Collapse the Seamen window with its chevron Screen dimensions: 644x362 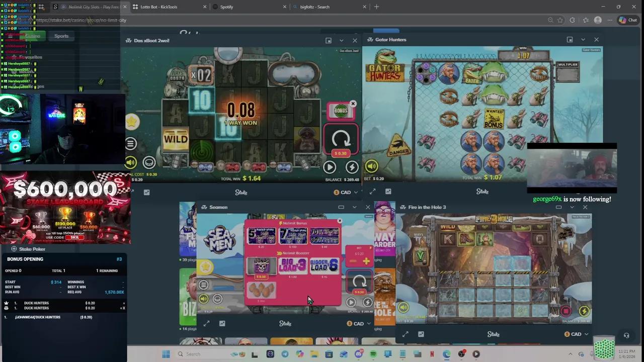pos(354,207)
